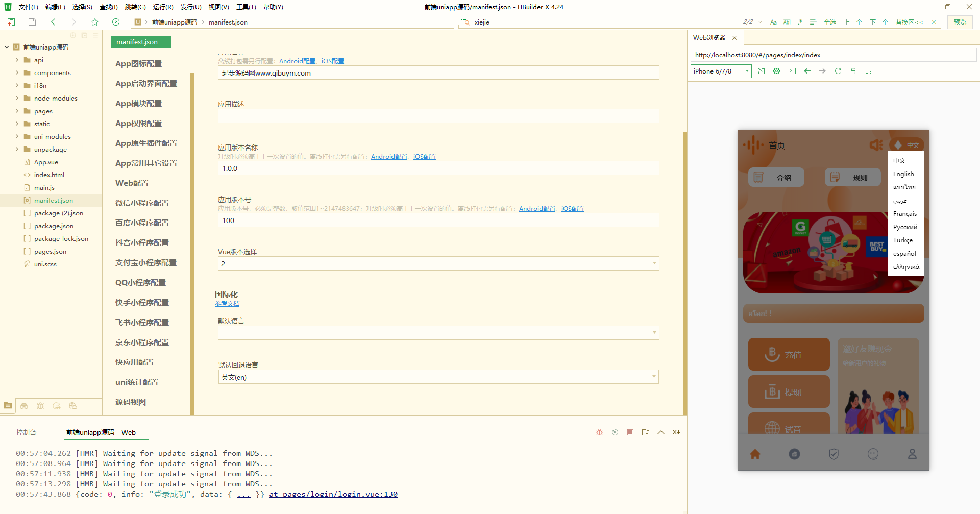Open main.js in project tree
Viewport: 980px width, 514px height.
pos(44,187)
